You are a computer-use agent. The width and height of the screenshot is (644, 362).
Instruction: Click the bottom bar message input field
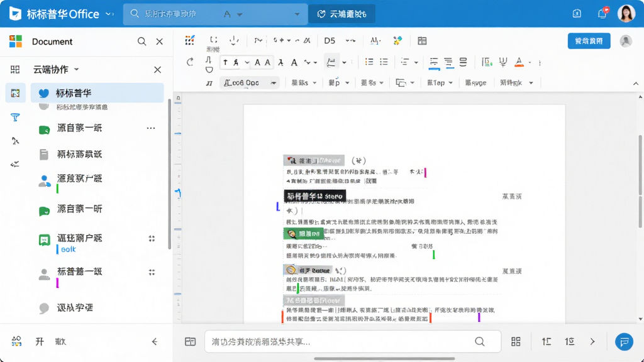pos(352,341)
